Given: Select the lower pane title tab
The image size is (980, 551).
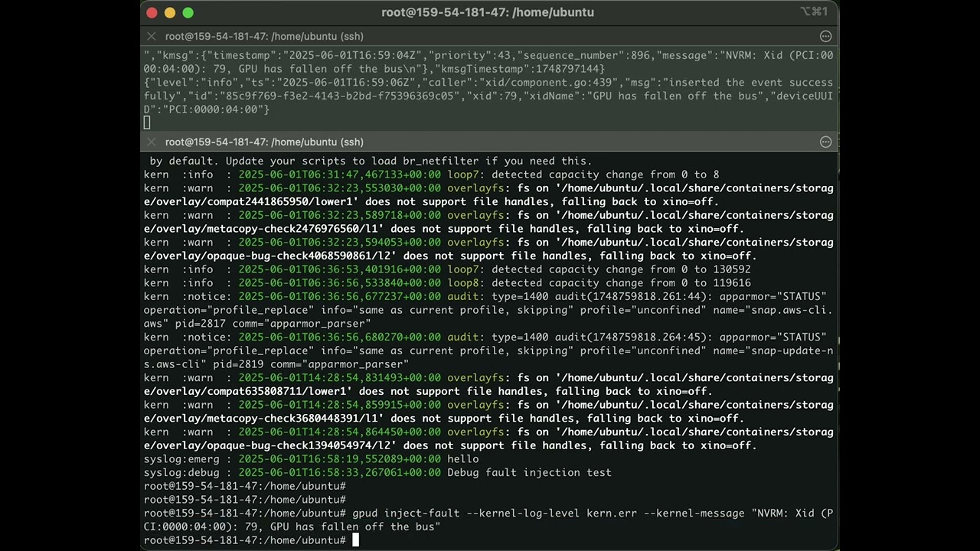Looking at the screenshot, I should click(264, 142).
